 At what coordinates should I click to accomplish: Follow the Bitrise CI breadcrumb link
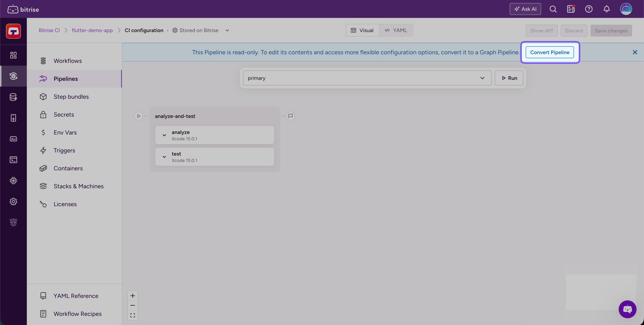pyautogui.click(x=49, y=31)
